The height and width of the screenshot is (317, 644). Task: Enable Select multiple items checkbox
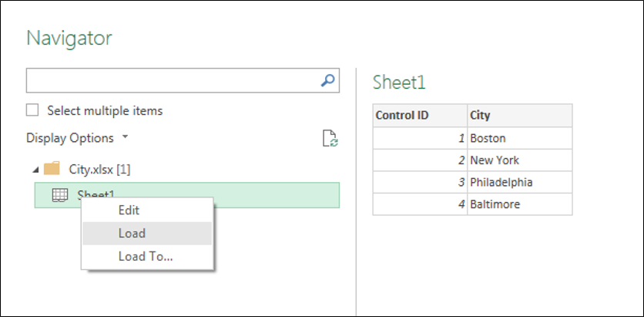[32, 110]
